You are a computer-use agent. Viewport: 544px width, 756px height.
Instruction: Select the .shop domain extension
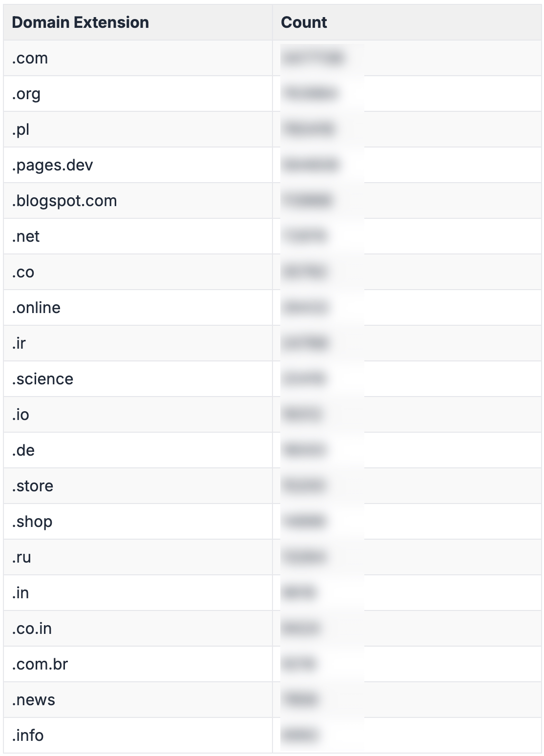point(32,522)
